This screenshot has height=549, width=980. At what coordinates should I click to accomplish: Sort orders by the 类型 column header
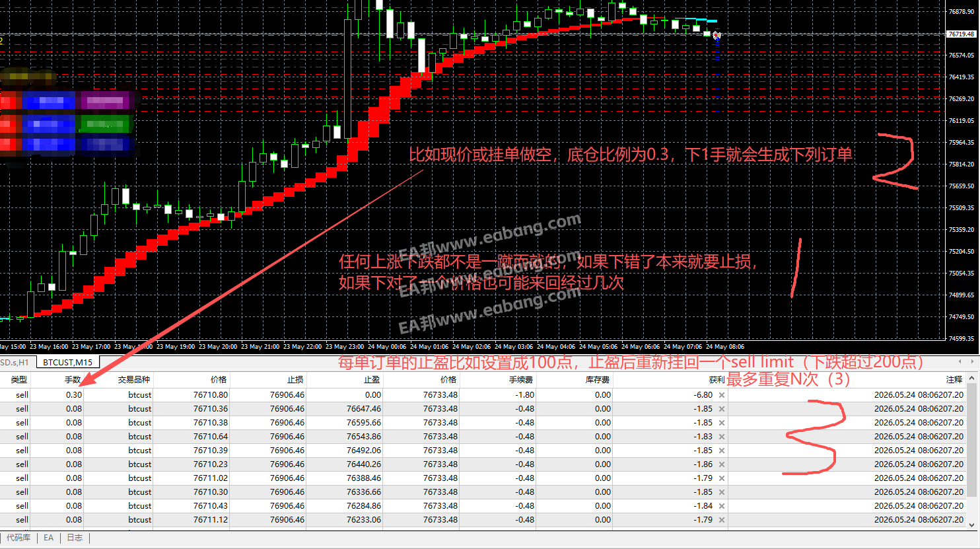click(19, 380)
